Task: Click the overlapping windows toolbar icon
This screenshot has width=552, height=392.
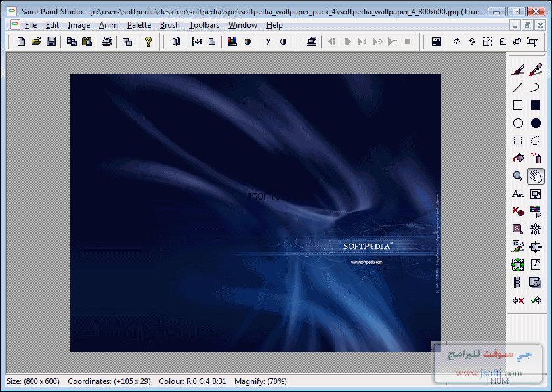Action: [127, 41]
